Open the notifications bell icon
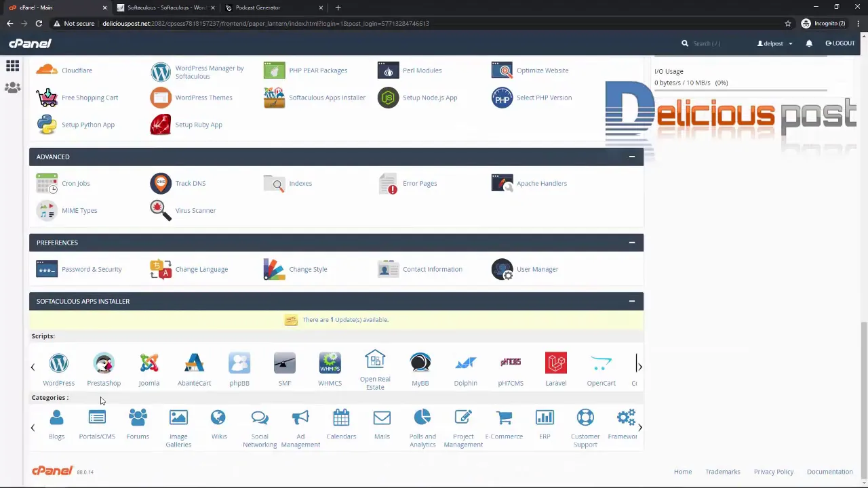 point(809,43)
